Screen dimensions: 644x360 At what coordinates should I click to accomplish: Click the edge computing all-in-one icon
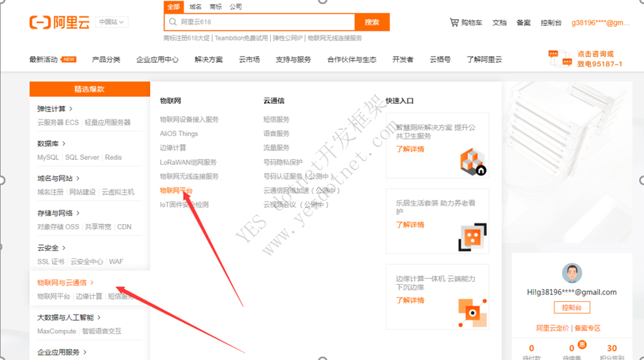pyautogui.click(x=472, y=313)
